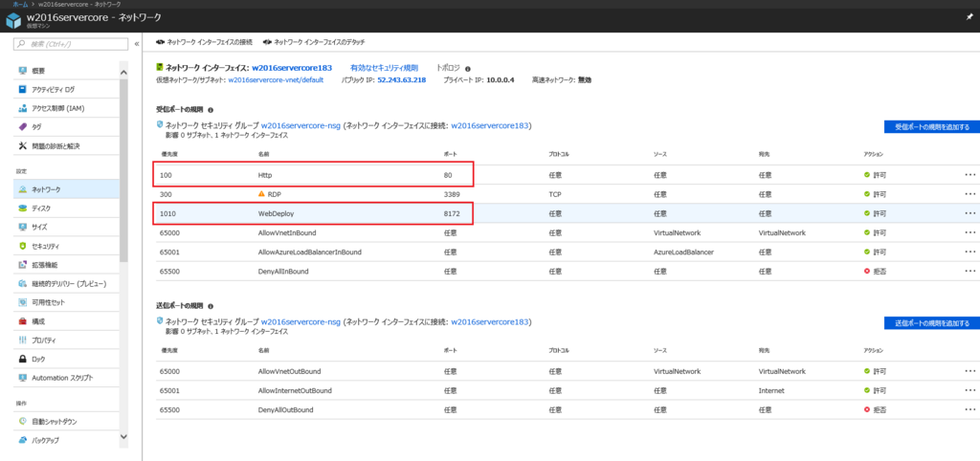Click the AzureLoadBalancer source cell
This screenshot has height=461, width=980.
683,252
